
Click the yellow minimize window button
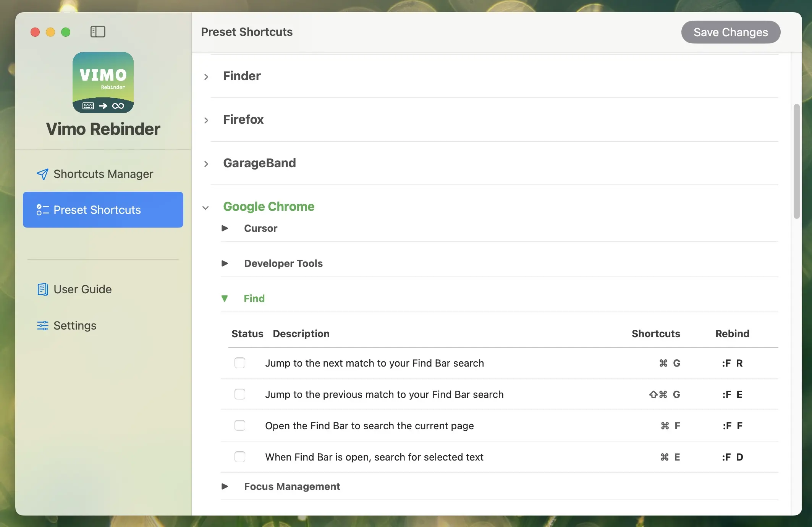point(50,32)
